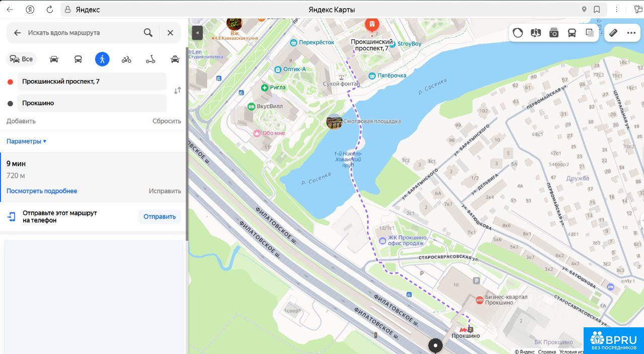
Task: Click Исправить to report a route error
Action: (x=165, y=191)
